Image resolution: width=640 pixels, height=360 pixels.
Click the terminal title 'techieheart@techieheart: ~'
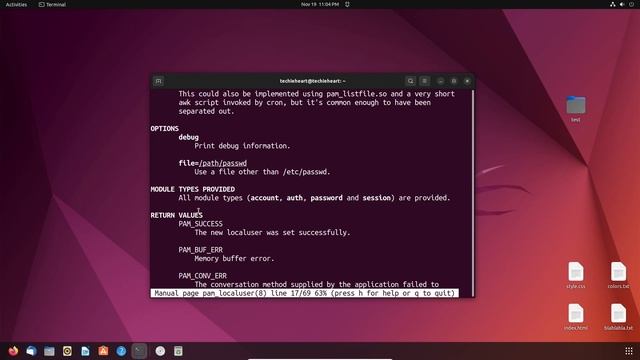pos(313,81)
